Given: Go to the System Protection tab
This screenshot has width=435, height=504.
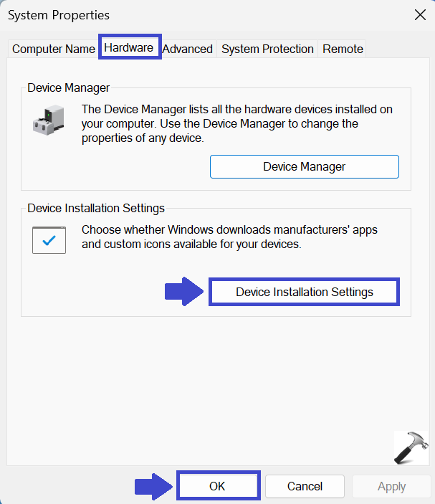Looking at the screenshot, I should [x=267, y=49].
